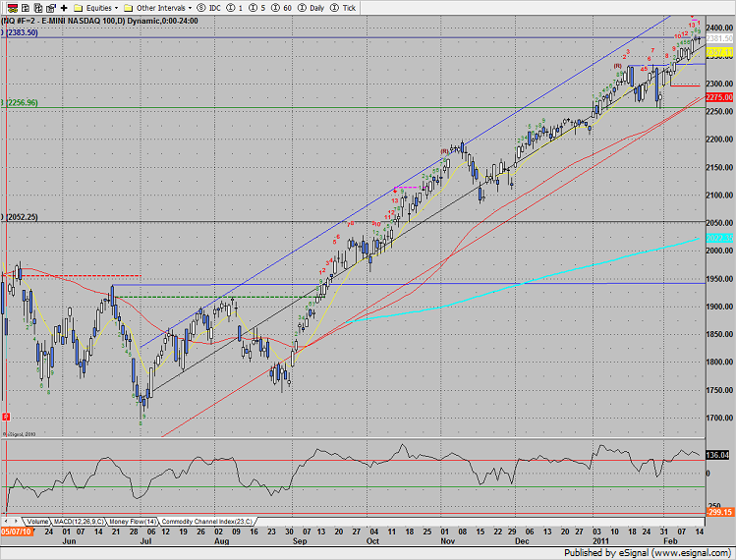Click the fourth toolbar icon with a clipboard
Image resolution: width=736 pixels, height=560 pixels.
pyautogui.click(x=51, y=8)
